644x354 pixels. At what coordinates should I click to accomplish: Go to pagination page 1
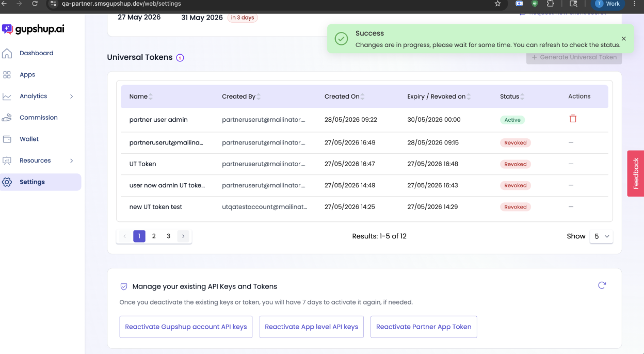point(139,236)
